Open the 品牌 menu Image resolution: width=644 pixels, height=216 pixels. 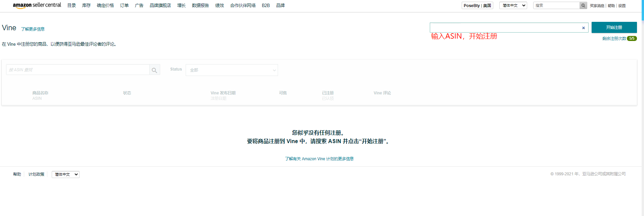280,5
